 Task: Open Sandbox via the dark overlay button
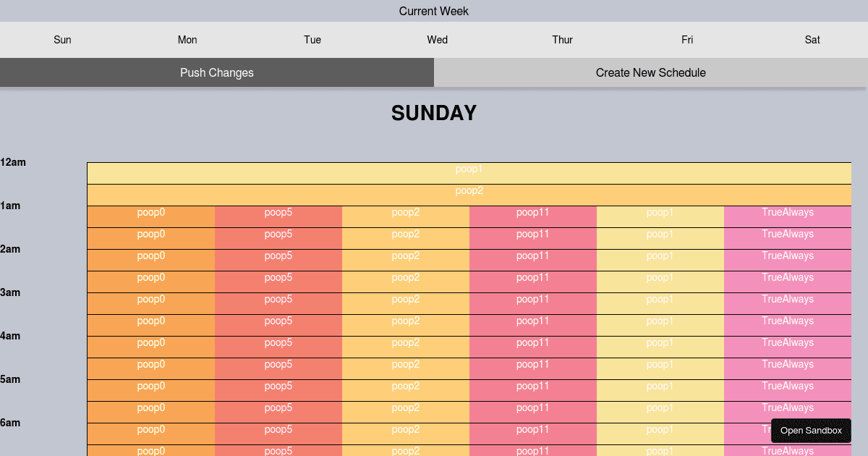click(811, 430)
